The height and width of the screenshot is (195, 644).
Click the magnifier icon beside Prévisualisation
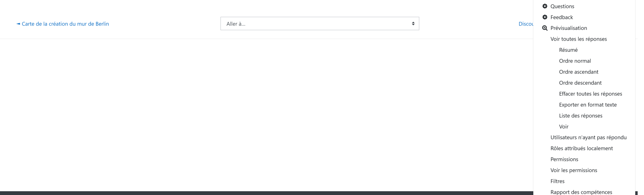point(545,28)
